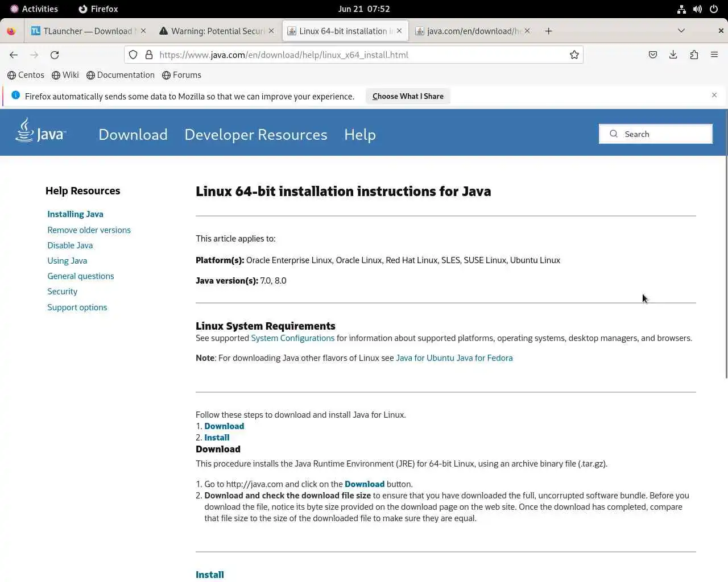
Task: Click the Firefox View icon in the tab bar
Action: tap(11, 31)
